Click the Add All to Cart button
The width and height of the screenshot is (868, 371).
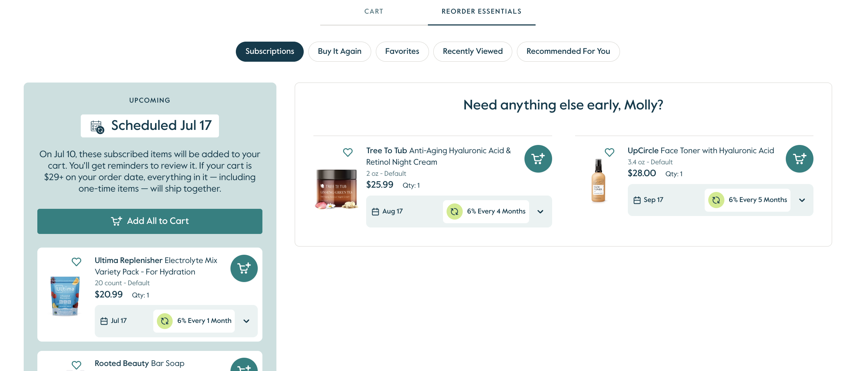(150, 221)
